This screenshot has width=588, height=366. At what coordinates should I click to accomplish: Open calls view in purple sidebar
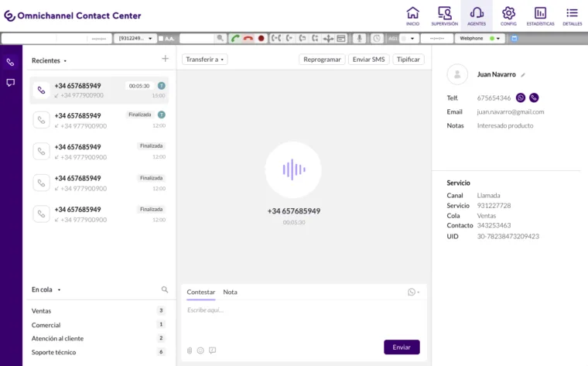click(11, 62)
